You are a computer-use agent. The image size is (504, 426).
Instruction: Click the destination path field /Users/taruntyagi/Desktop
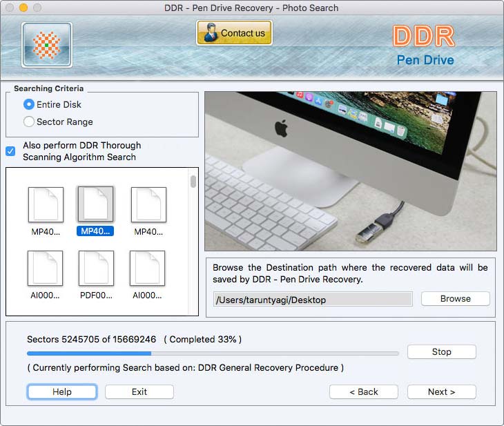coord(313,300)
